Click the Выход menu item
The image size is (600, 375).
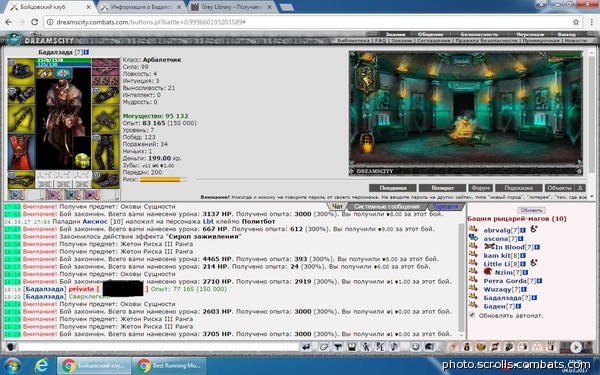coord(566,34)
